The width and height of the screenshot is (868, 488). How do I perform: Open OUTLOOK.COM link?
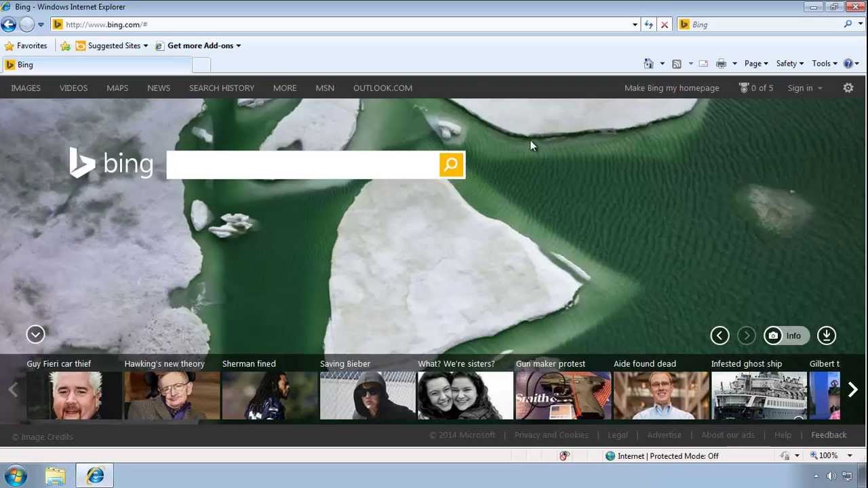(x=382, y=88)
